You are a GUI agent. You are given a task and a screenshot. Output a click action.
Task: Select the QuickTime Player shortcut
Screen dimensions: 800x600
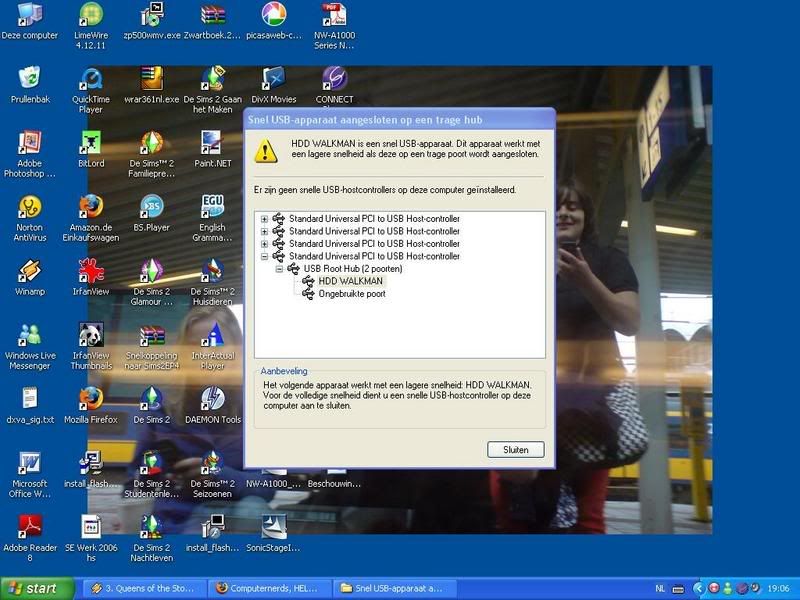coord(91,90)
